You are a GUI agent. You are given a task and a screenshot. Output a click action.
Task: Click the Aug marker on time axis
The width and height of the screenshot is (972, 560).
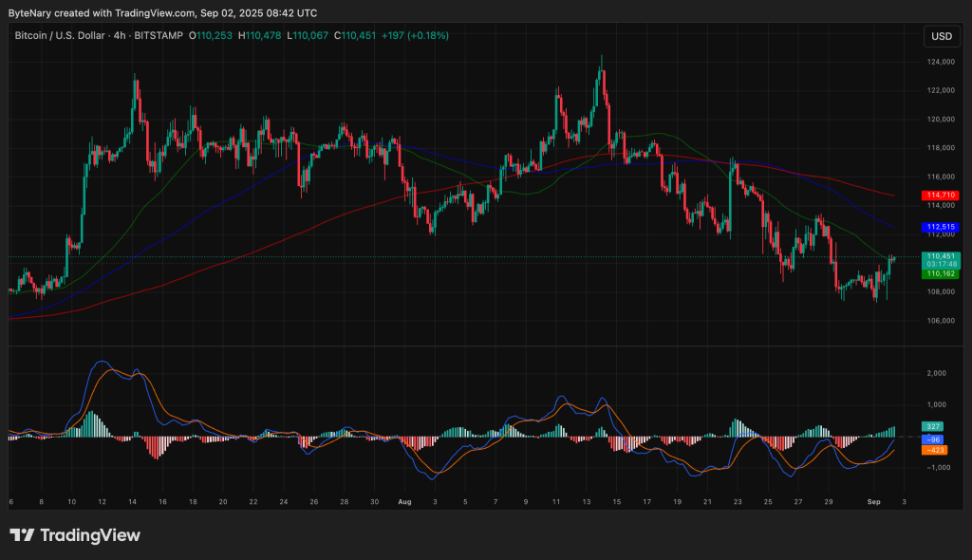click(405, 499)
